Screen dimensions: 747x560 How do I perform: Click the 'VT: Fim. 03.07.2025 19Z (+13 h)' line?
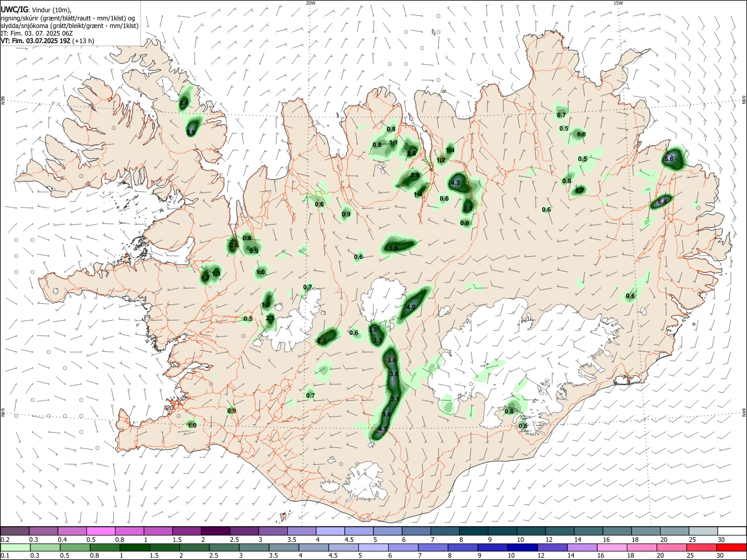(x=48, y=41)
